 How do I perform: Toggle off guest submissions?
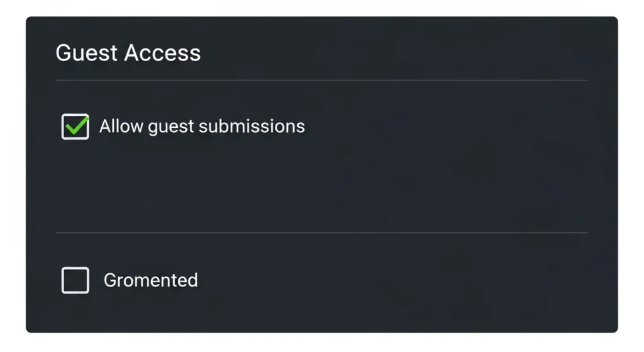[x=75, y=127]
